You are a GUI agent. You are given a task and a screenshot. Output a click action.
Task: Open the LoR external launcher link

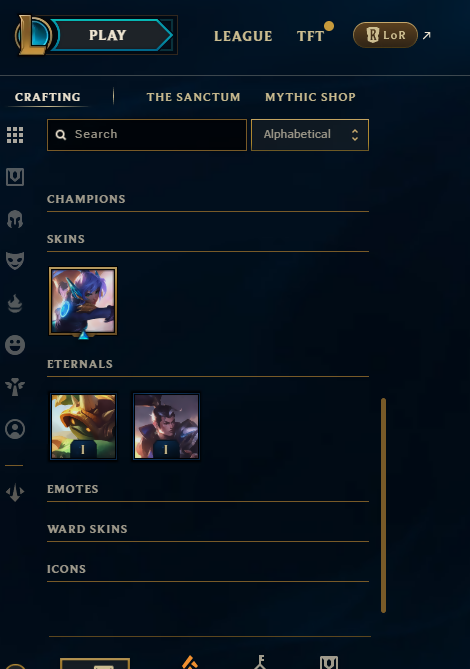click(x=385, y=35)
